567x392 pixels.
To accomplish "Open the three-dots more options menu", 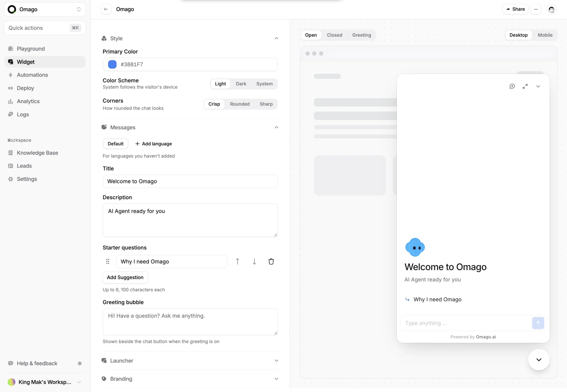I will pos(536,9).
